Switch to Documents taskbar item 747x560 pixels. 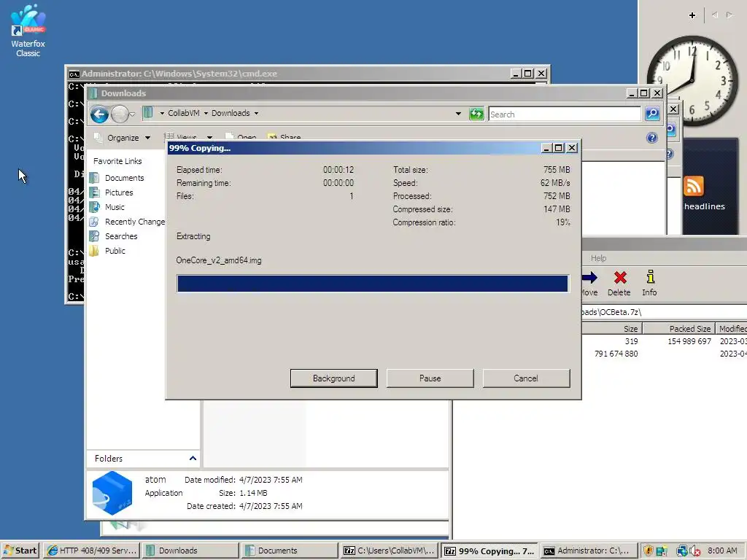(290, 551)
